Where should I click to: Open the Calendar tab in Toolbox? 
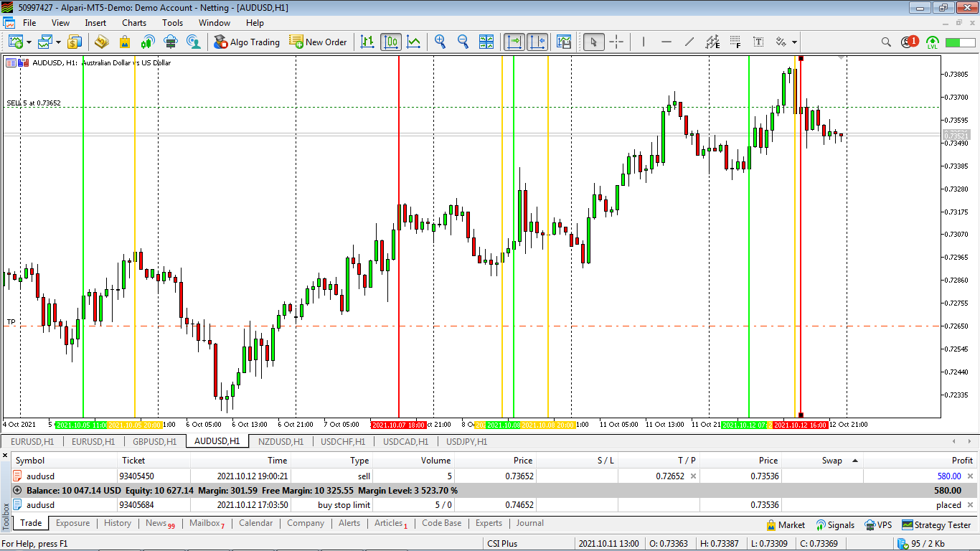coord(255,523)
